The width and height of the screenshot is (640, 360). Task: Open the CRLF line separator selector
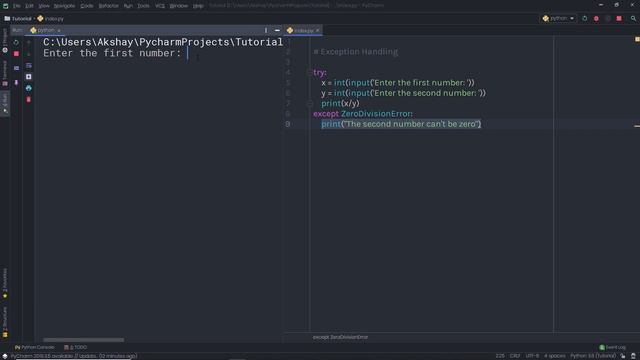(515, 356)
